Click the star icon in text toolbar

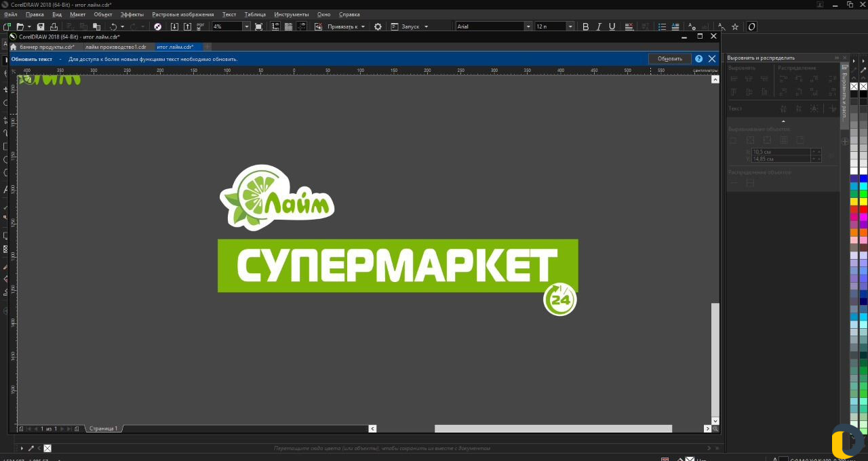tap(735, 26)
